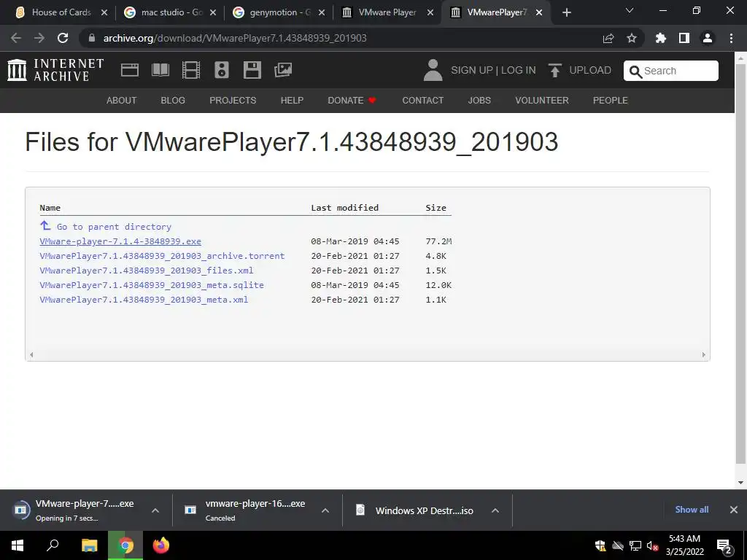
Task: Click the muted volume tray icon
Action: point(652,545)
